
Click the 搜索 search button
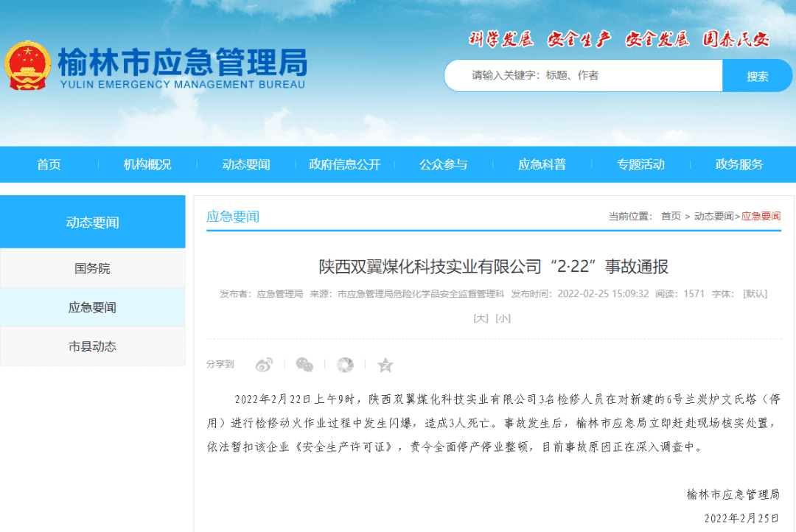coord(757,76)
